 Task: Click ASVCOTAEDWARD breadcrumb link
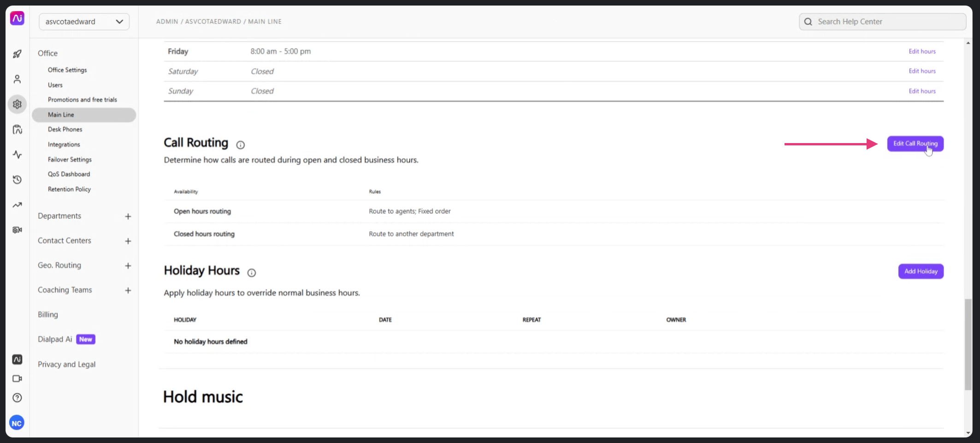tap(213, 22)
